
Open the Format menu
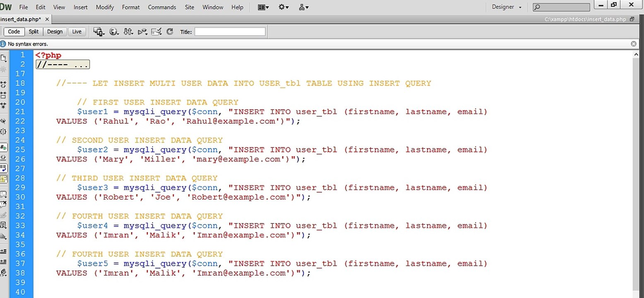pos(131,7)
